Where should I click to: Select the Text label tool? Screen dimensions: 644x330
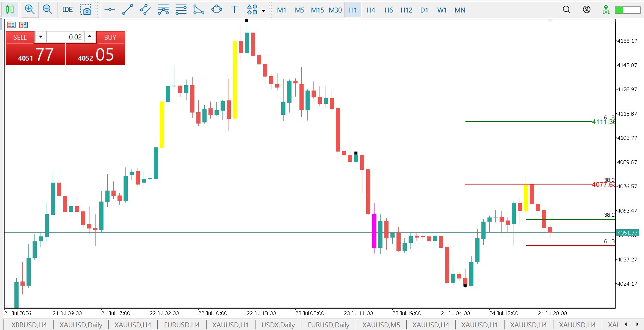click(234, 10)
